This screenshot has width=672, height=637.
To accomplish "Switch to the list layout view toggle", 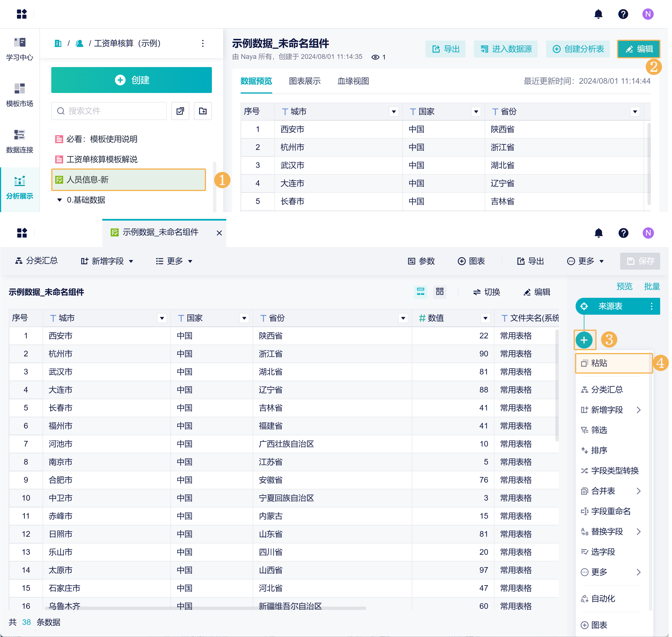I will pyautogui.click(x=420, y=292).
